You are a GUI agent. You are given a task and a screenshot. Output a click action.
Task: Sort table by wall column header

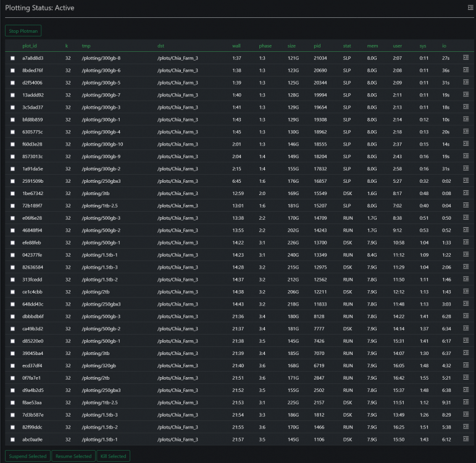[x=236, y=46]
